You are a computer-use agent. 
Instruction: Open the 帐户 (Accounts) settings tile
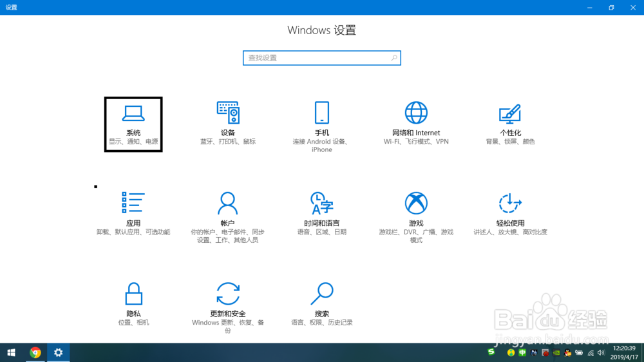pyautogui.click(x=227, y=217)
